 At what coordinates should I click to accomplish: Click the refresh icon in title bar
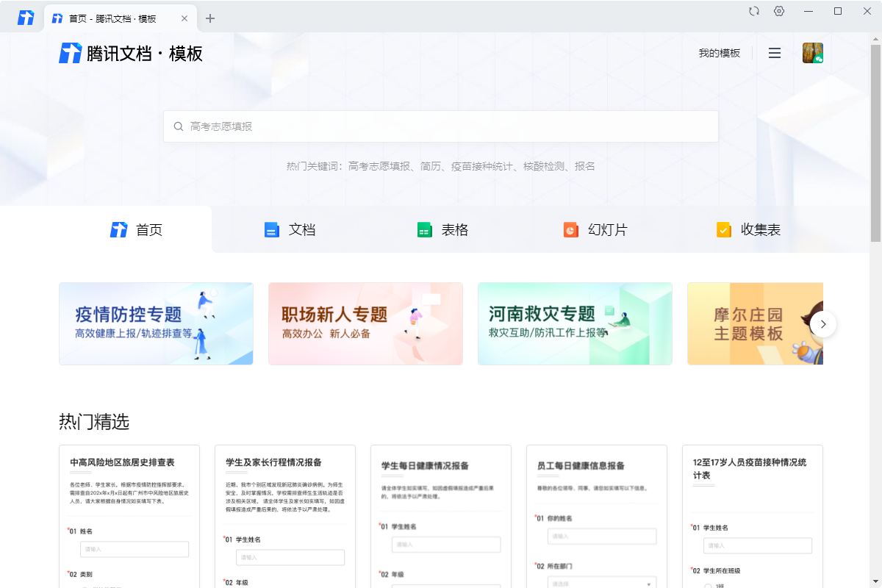pyautogui.click(x=753, y=11)
